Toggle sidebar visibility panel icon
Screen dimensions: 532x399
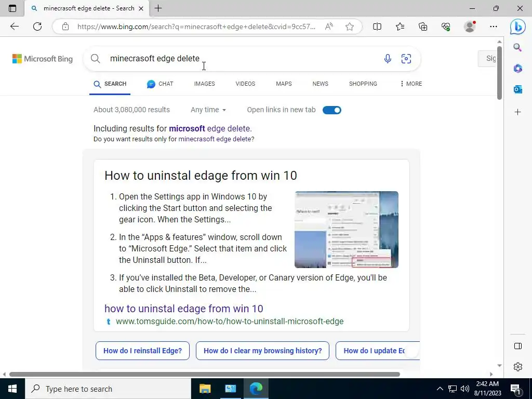518,346
